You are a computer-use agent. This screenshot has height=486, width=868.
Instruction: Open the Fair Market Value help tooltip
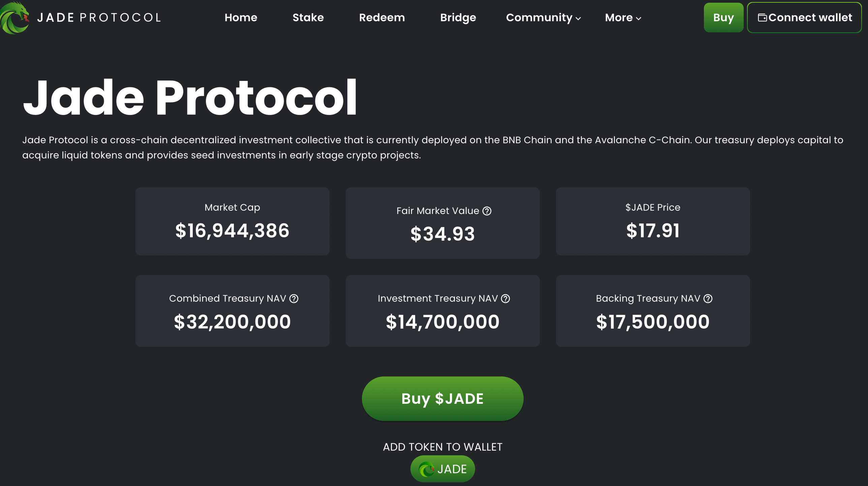487,211
